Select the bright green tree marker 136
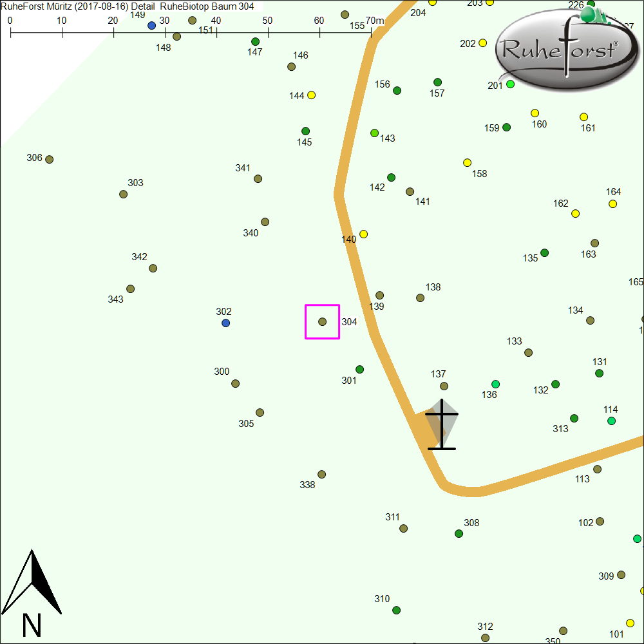Screen dimensions: 644x644 pyautogui.click(x=495, y=384)
